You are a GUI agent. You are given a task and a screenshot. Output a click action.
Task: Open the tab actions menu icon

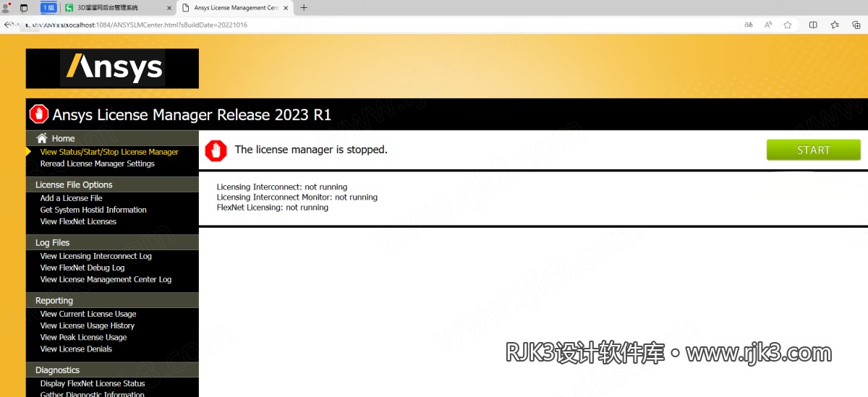24,8
